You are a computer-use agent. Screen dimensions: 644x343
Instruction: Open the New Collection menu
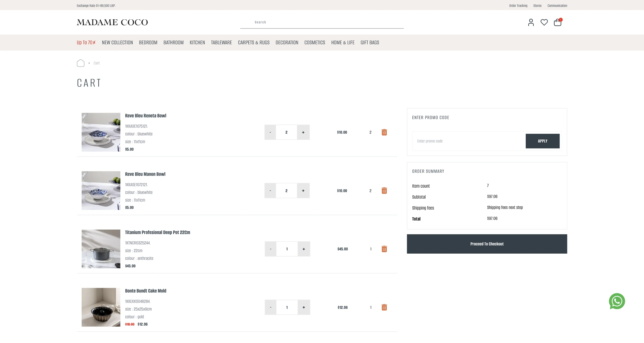(117, 42)
